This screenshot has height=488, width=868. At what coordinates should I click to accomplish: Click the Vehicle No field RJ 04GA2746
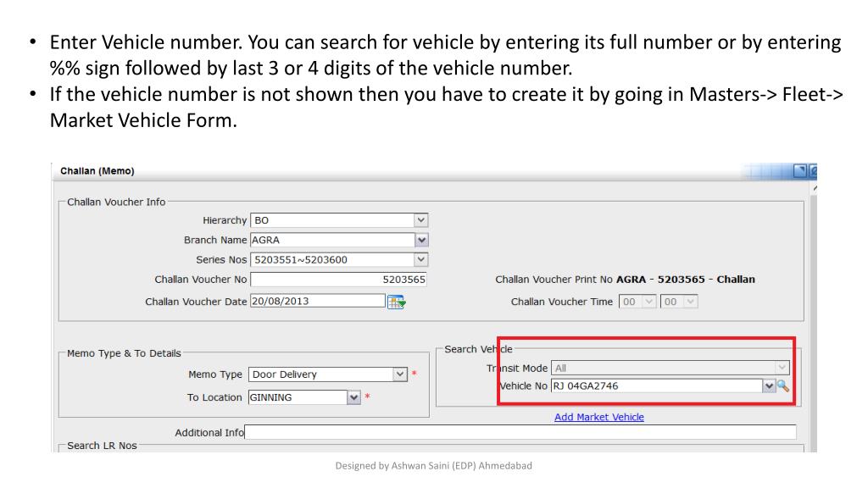[657, 386]
